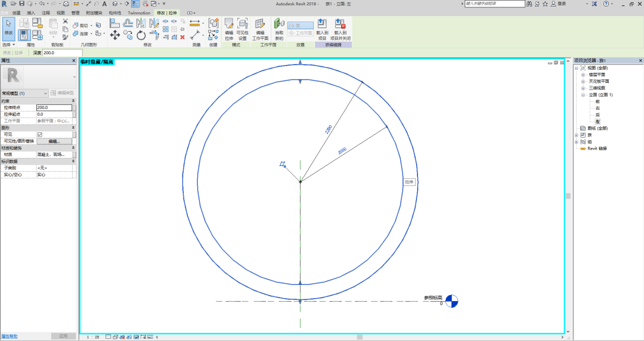Select the Array tool icon
This screenshot has height=341, width=644.
166,29
